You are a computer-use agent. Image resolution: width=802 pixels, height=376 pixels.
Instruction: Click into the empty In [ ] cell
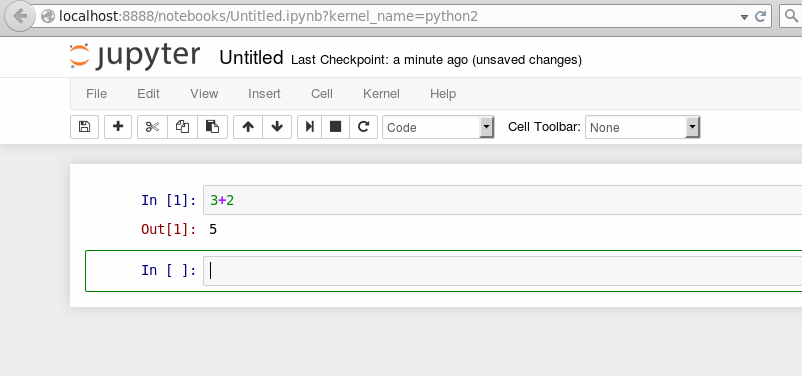[x=503, y=271]
